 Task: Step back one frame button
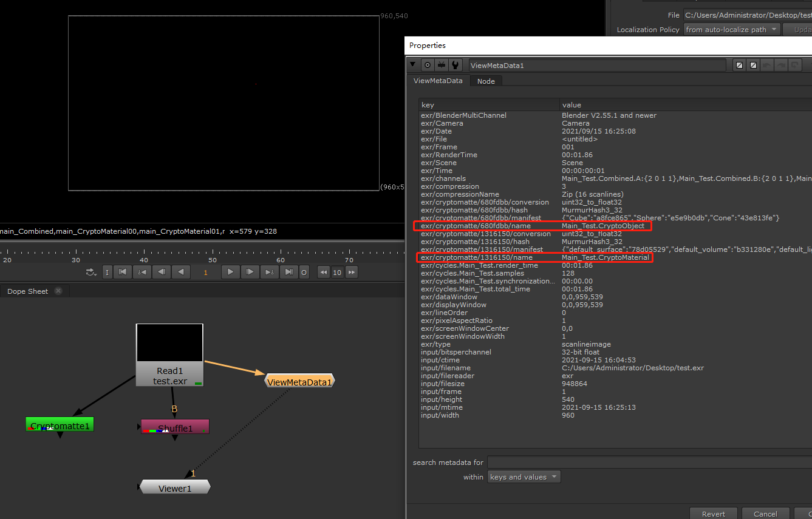161,273
